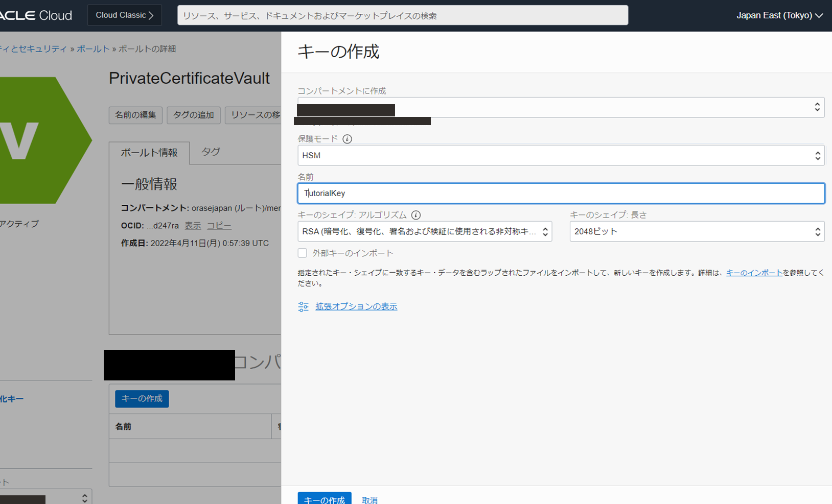This screenshot has height=504, width=832.
Task: Click the 名前 input field with TutorialKey
Action: coord(561,194)
